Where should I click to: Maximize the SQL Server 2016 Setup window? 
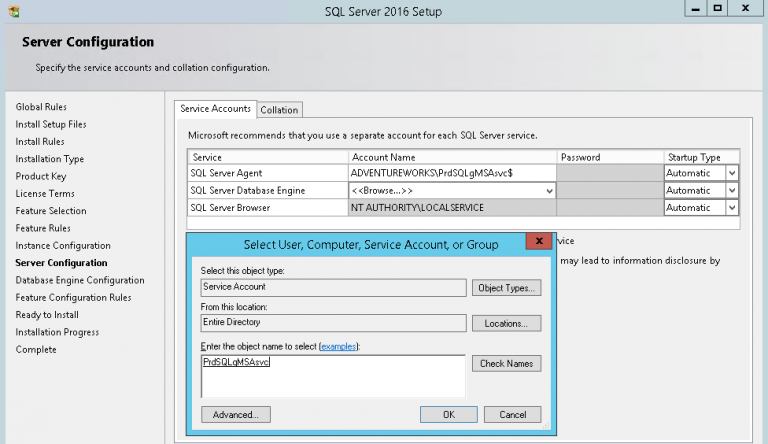point(717,8)
